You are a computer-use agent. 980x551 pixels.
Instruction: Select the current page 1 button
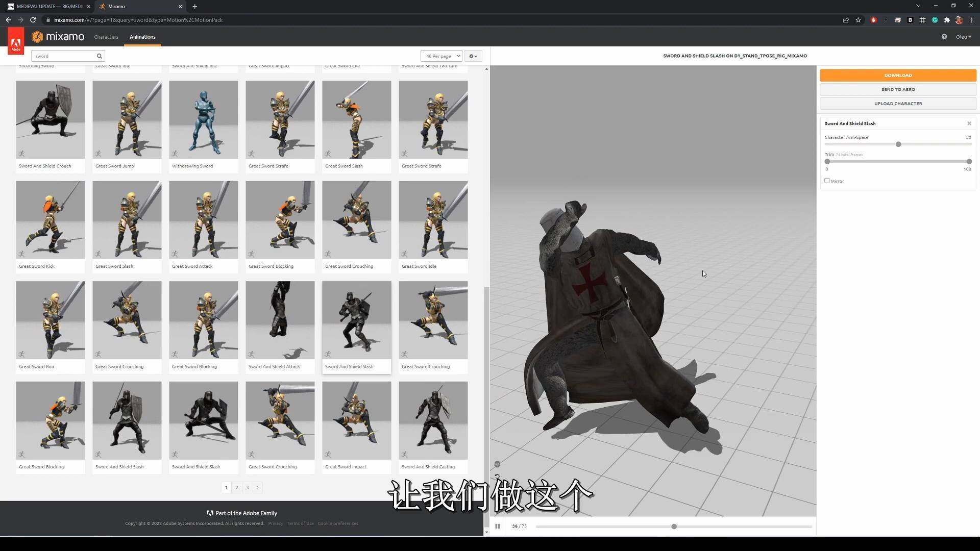click(226, 487)
